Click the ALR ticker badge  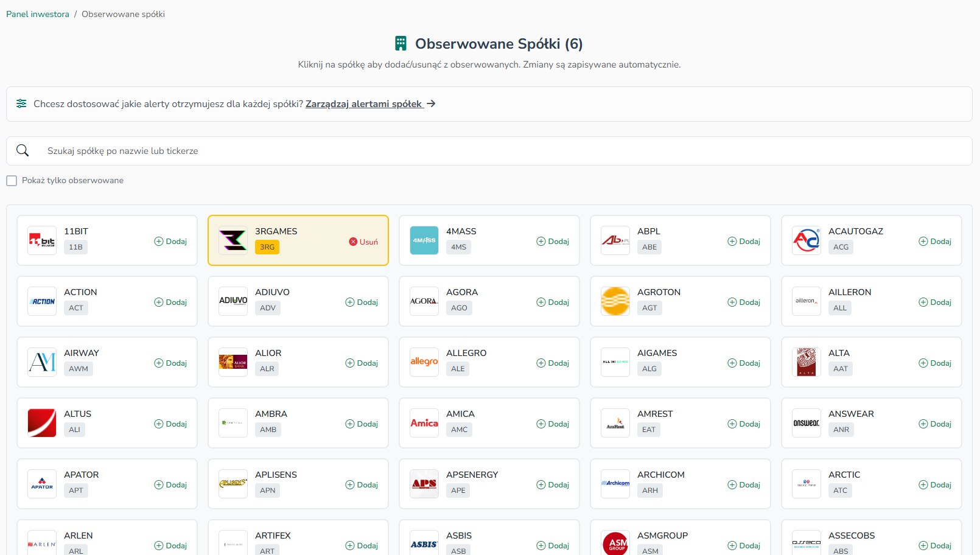pos(267,369)
